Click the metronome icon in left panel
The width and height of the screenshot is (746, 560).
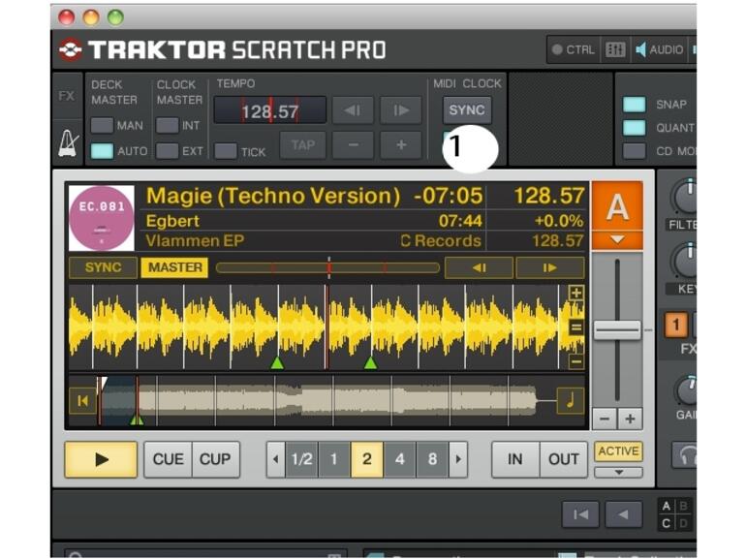[68, 143]
